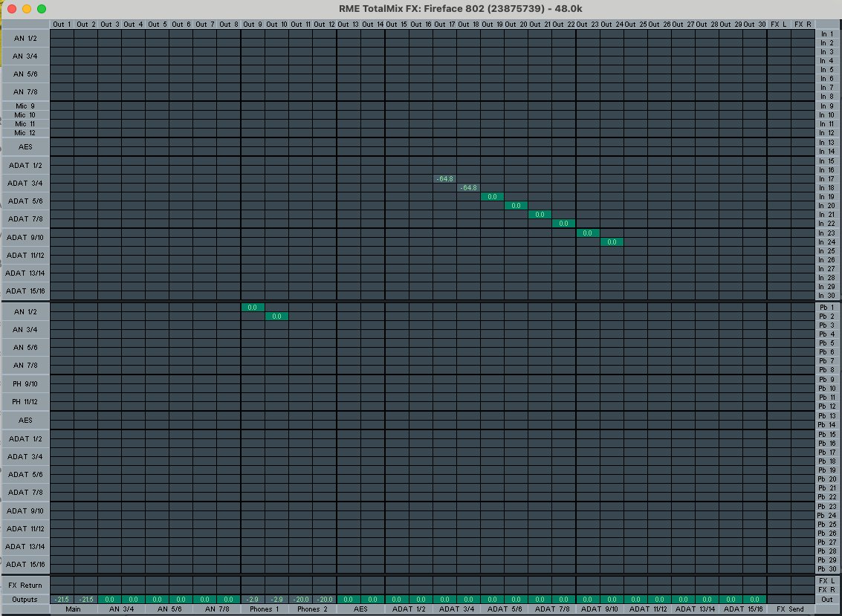Click the -20.0 output gain under Out 11

(x=300, y=600)
